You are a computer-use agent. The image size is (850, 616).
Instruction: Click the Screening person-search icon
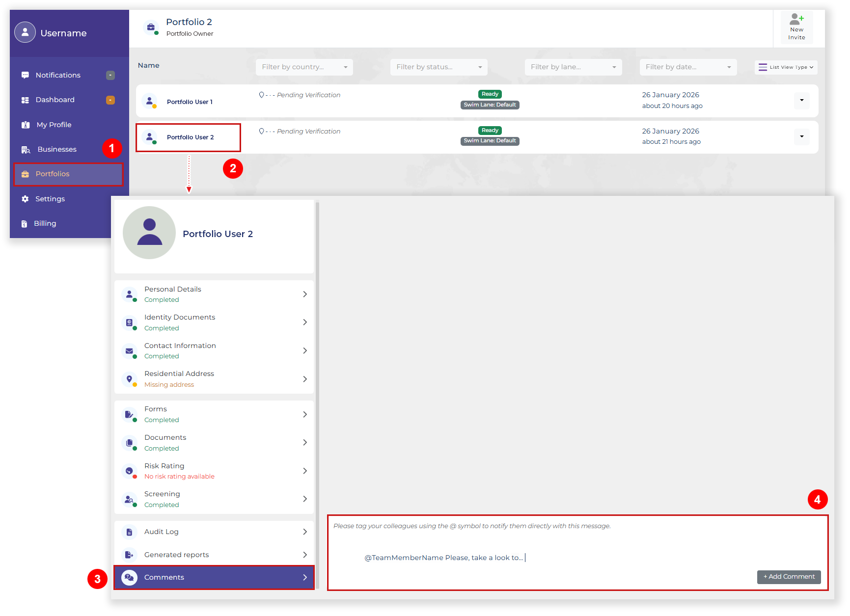[129, 499]
